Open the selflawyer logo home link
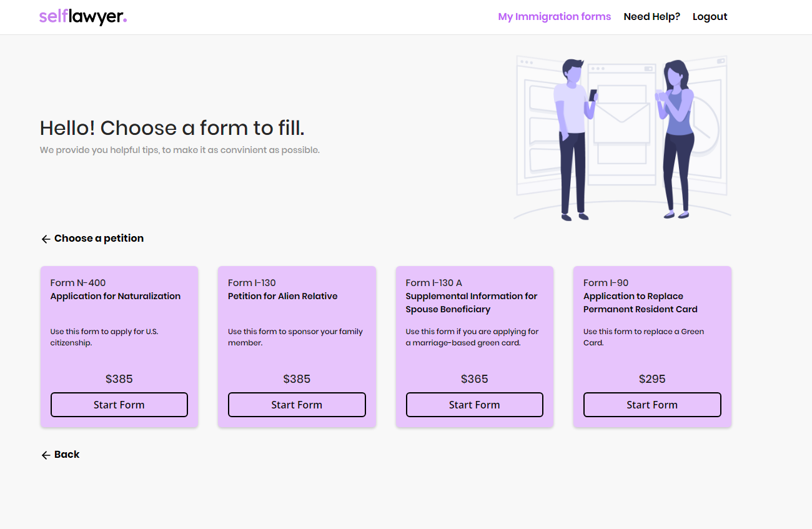 coord(83,17)
